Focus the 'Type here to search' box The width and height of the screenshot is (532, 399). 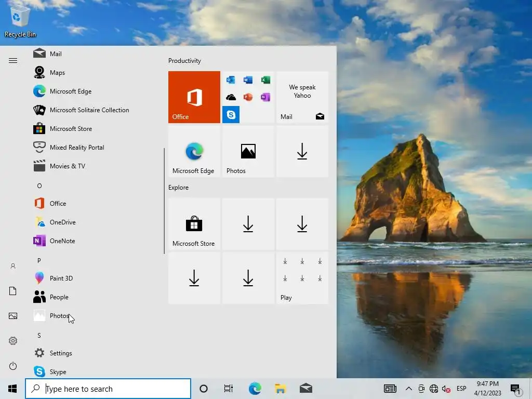tap(108, 389)
